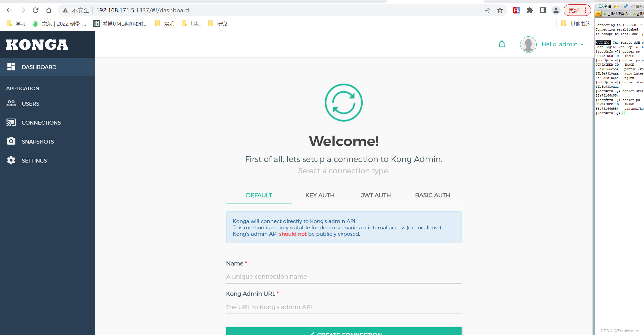
Task: Switch to the JWT AUTH tab
Action: coord(376,195)
